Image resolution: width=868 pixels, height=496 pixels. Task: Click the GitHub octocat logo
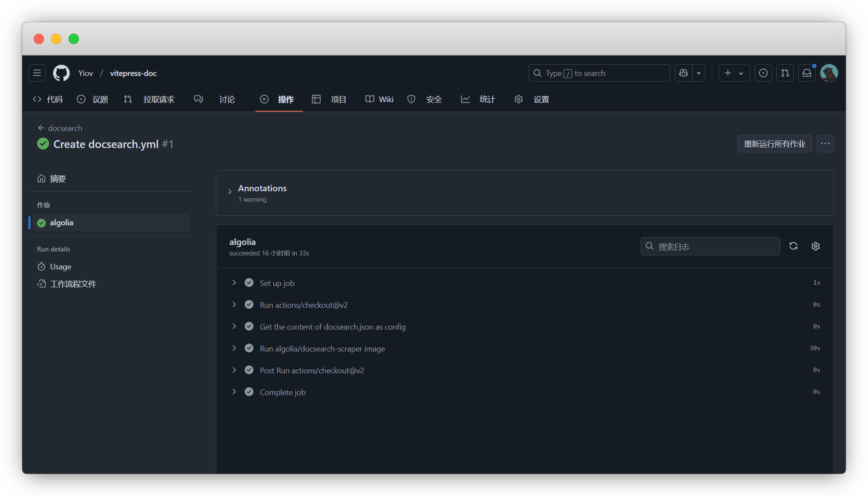coord(62,73)
